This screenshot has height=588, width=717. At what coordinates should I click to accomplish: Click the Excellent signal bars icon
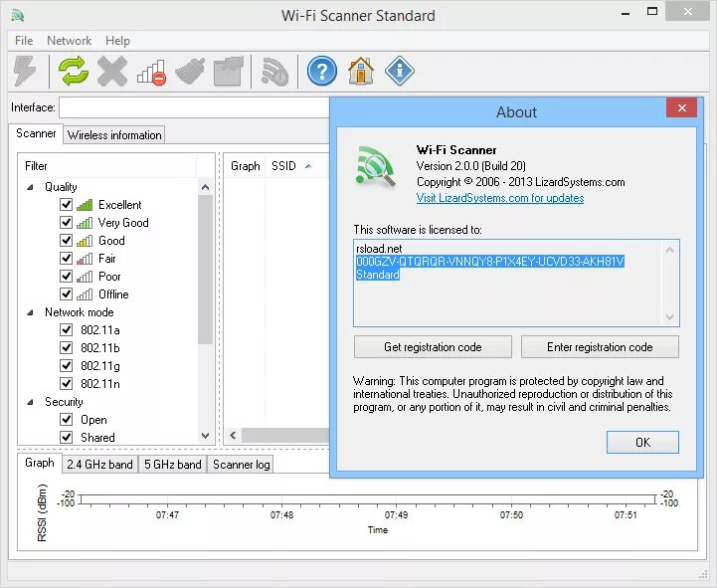pyautogui.click(x=85, y=205)
